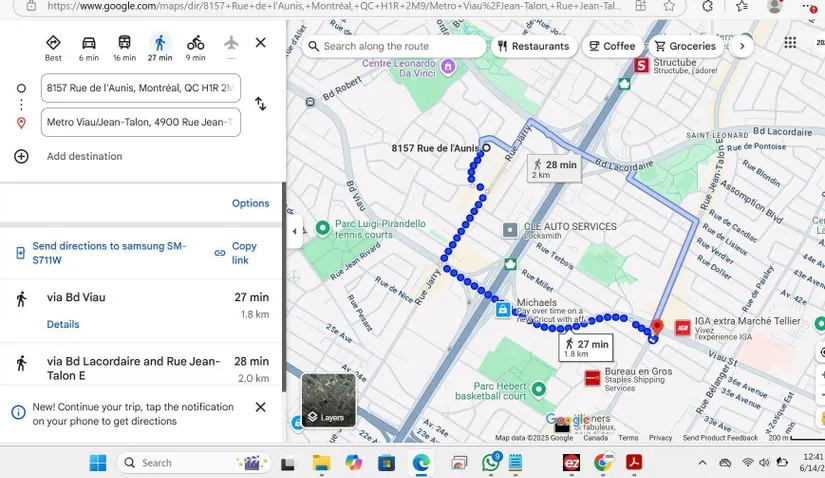The height and width of the screenshot is (478, 825).
Task: Open Details for via Bd Viau
Action: pyautogui.click(x=63, y=324)
